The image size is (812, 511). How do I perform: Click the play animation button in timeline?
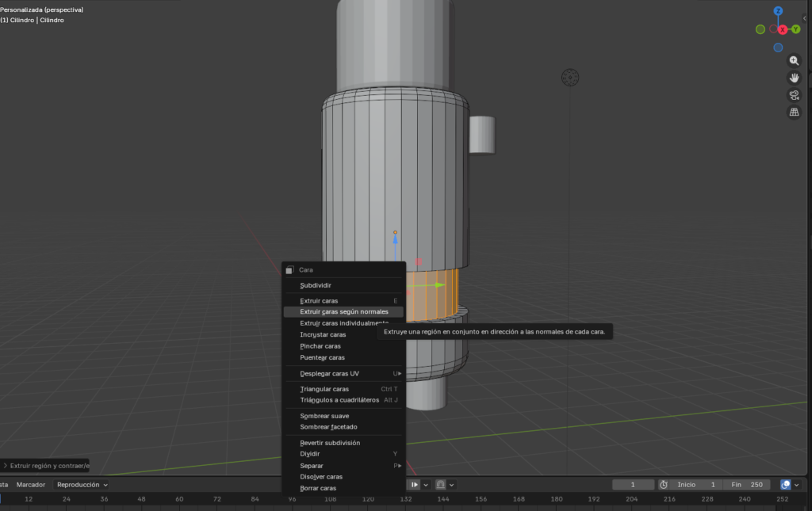click(x=414, y=485)
